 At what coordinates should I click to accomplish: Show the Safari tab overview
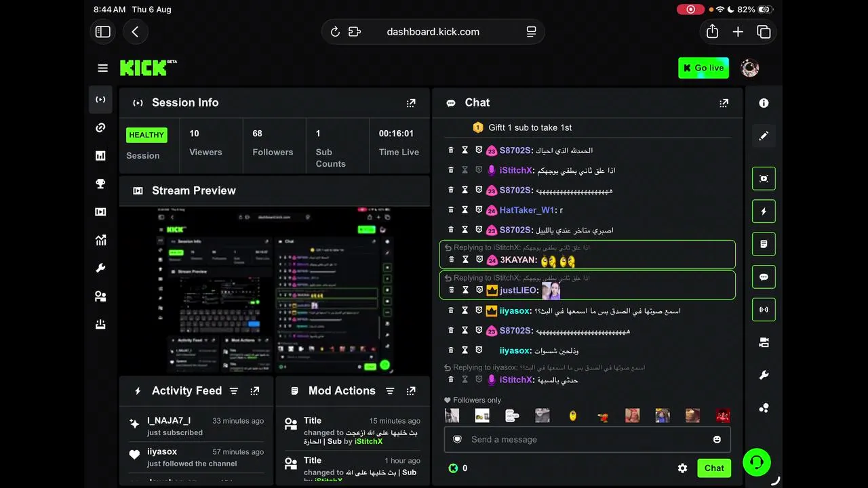764,32
